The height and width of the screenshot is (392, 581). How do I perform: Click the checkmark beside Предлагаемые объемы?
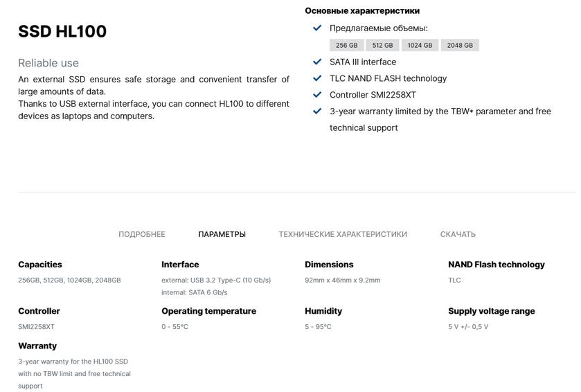tap(317, 28)
